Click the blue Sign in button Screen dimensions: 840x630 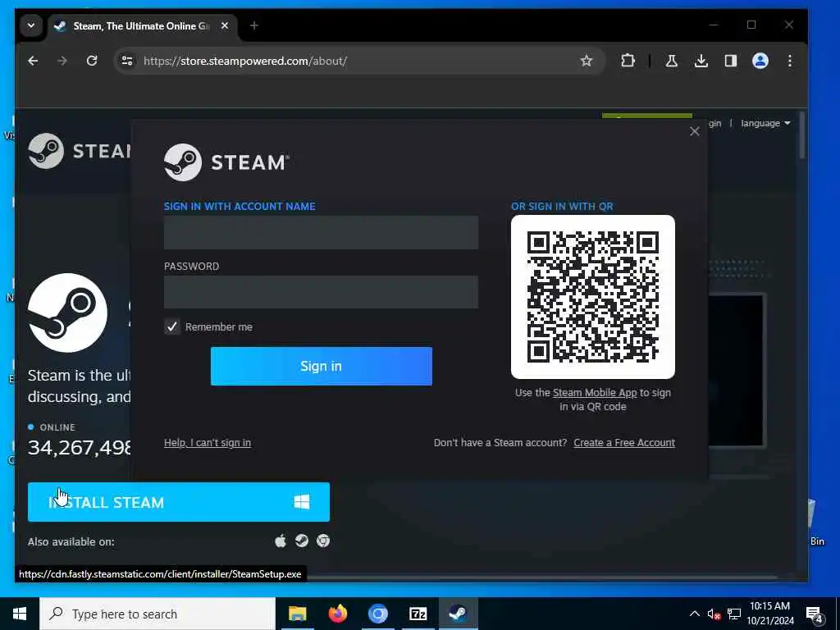point(321,366)
